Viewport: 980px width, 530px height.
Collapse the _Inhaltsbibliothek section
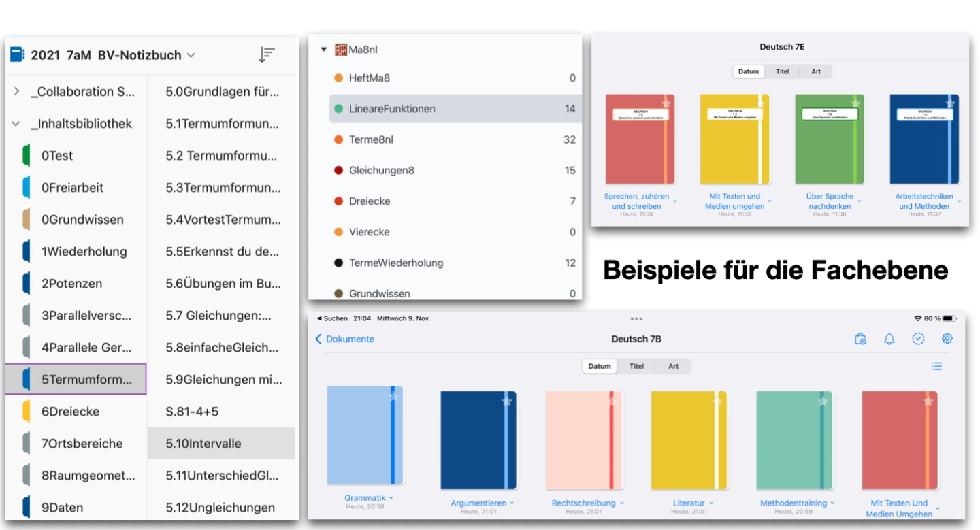click(x=16, y=124)
